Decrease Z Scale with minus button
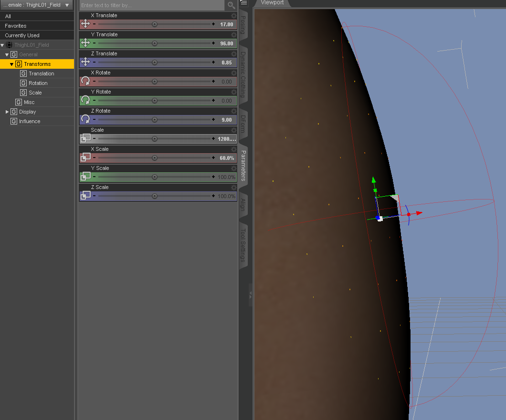This screenshot has width=506, height=420. [x=94, y=196]
